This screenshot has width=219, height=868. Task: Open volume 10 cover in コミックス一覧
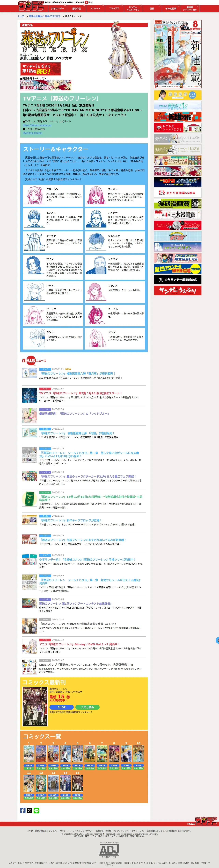[138, 754]
